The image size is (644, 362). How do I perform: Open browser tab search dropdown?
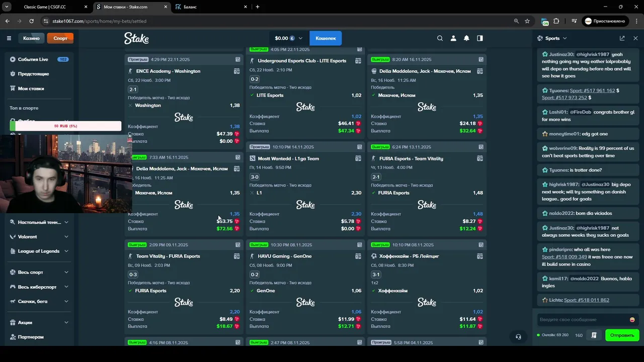pyautogui.click(x=7, y=7)
